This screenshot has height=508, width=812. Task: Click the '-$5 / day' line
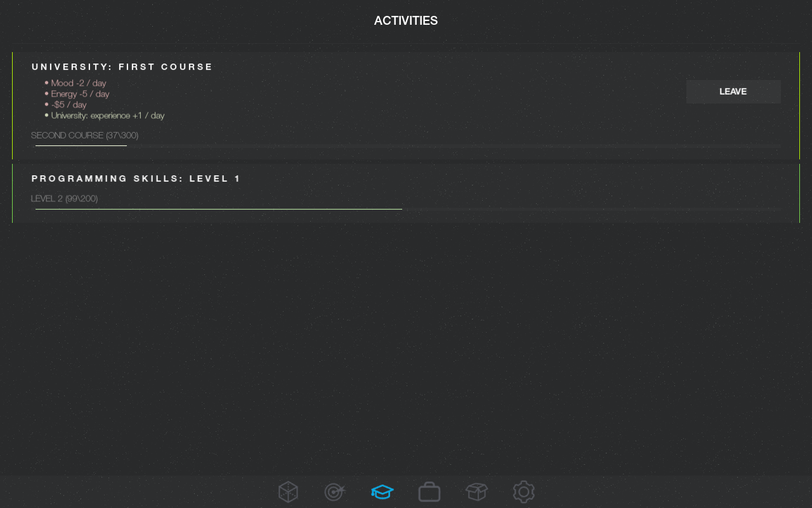click(x=69, y=105)
